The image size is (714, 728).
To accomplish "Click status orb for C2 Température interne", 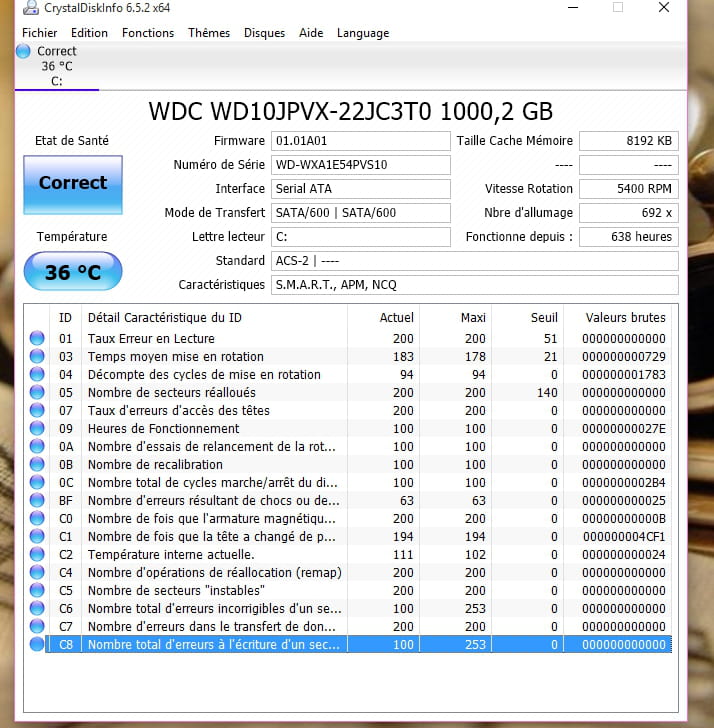I will pyautogui.click(x=37, y=555).
